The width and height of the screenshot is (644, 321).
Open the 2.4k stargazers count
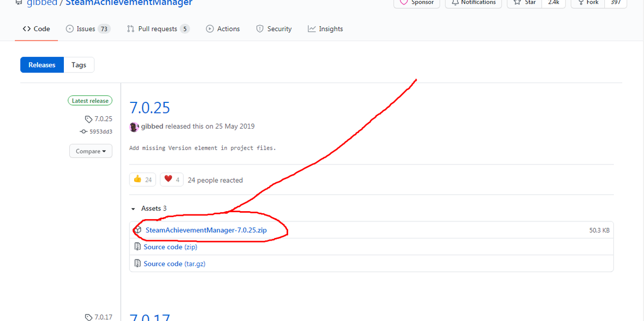553,3
